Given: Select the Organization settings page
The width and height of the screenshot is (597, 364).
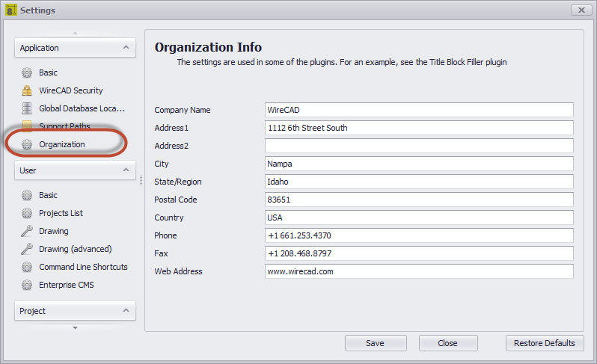Looking at the screenshot, I should pyautogui.click(x=61, y=144).
